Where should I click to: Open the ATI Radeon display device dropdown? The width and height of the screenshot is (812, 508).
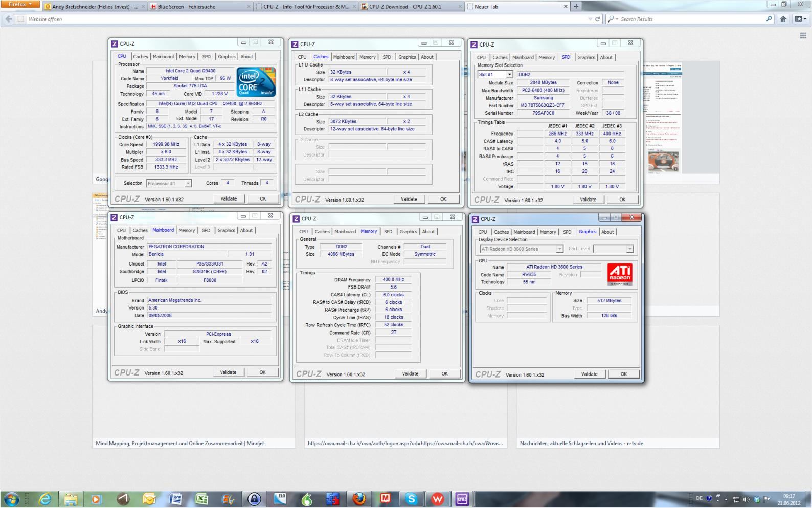pyautogui.click(x=559, y=249)
